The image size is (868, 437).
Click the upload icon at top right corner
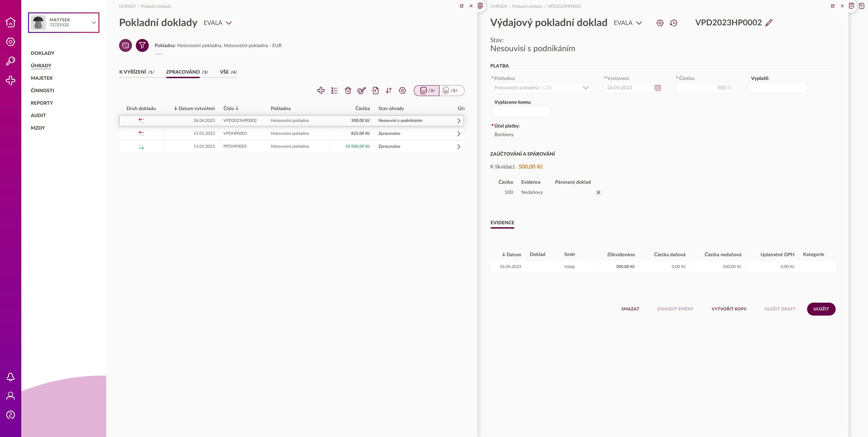[x=862, y=6]
